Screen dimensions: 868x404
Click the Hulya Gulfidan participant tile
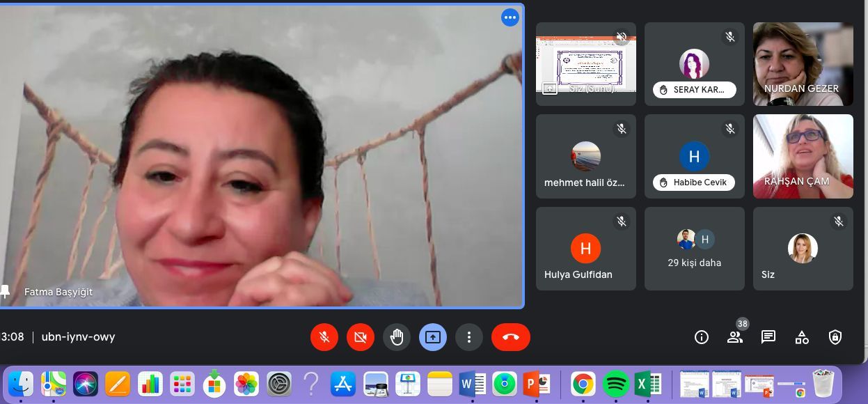[585, 249]
